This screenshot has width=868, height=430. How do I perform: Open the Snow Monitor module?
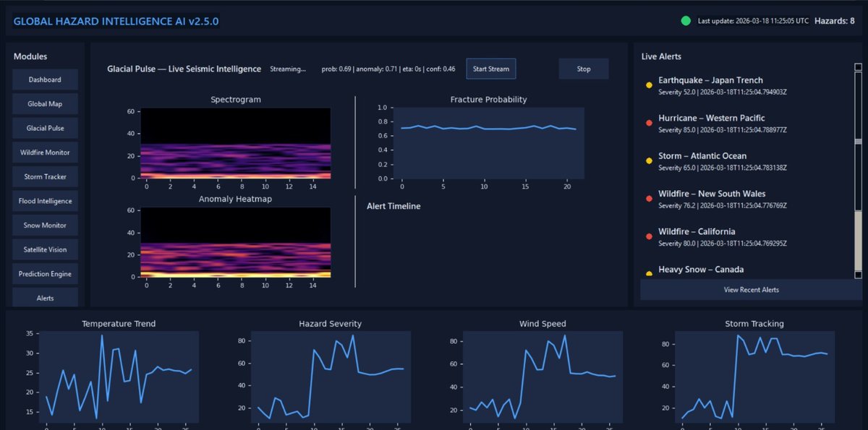point(45,225)
